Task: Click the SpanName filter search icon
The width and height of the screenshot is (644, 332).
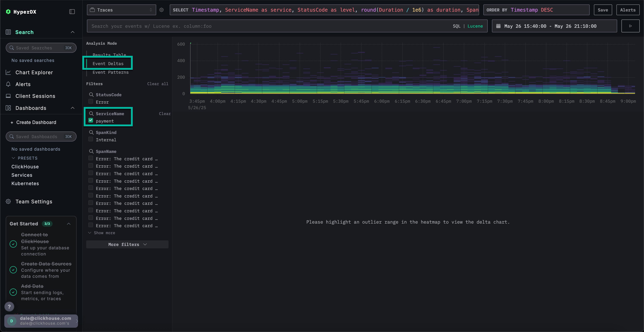Action: [x=91, y=151]
